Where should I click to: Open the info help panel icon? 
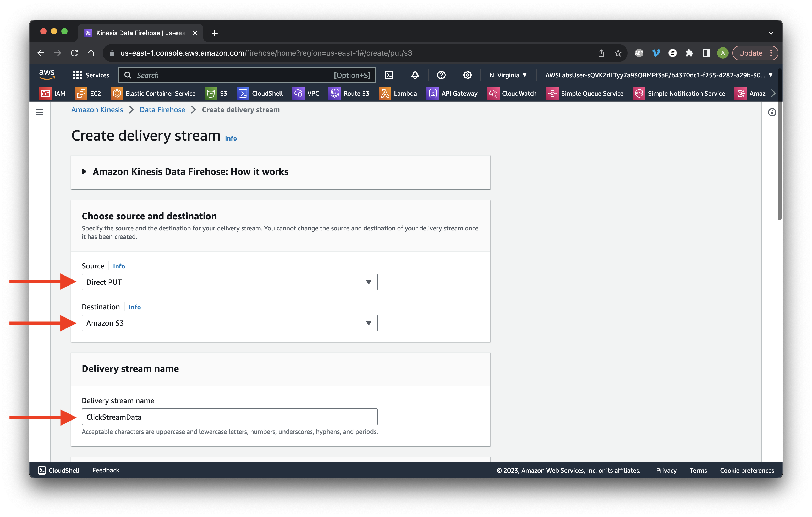tap(772, 112)
